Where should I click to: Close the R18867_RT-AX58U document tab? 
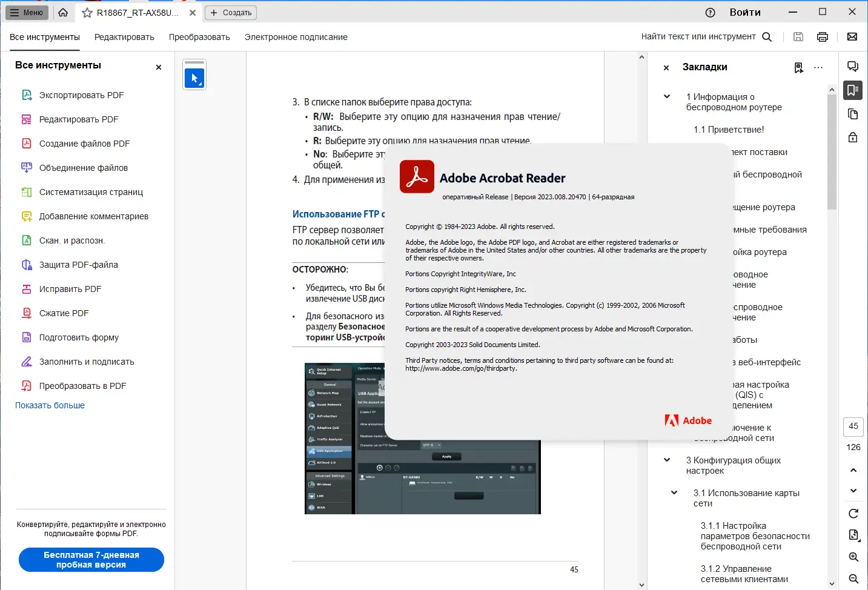point(193,13)
